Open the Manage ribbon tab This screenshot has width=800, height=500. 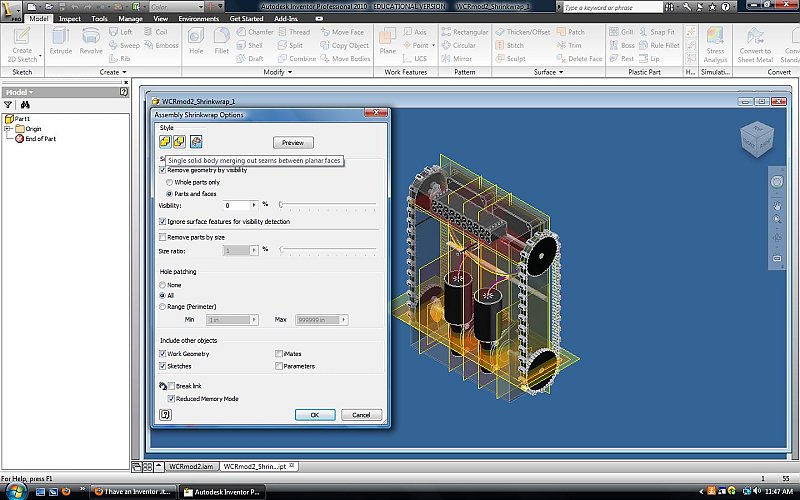click(130, 18)
